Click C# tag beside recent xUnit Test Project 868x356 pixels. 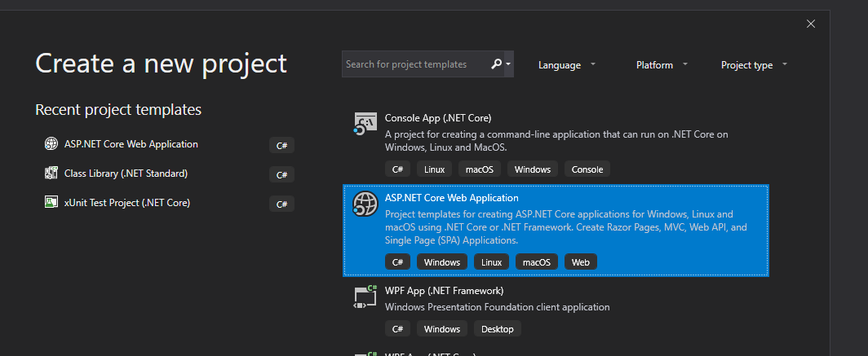click(x=281, y=204)
